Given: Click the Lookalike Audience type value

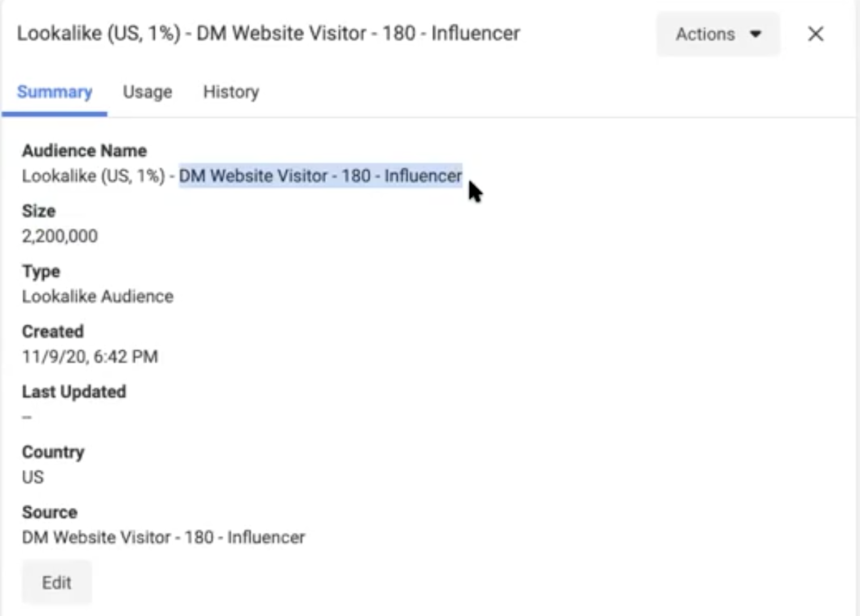Looking at the screenshot, I should coord(97,296).
